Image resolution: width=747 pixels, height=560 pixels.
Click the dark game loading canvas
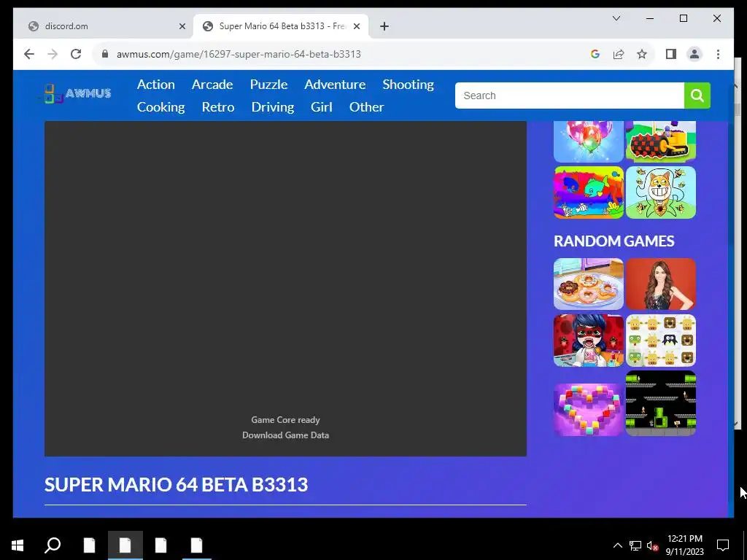pyautogui.click(x=285, y=289)
